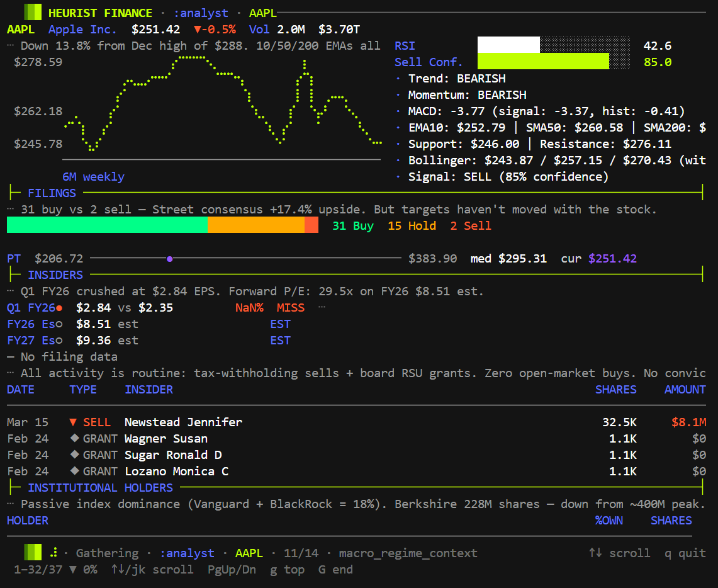This screenshot has height=588, width=718.
Task: Click the green AAPL ticker beside Apple Inc.
Action: (21, 30)
